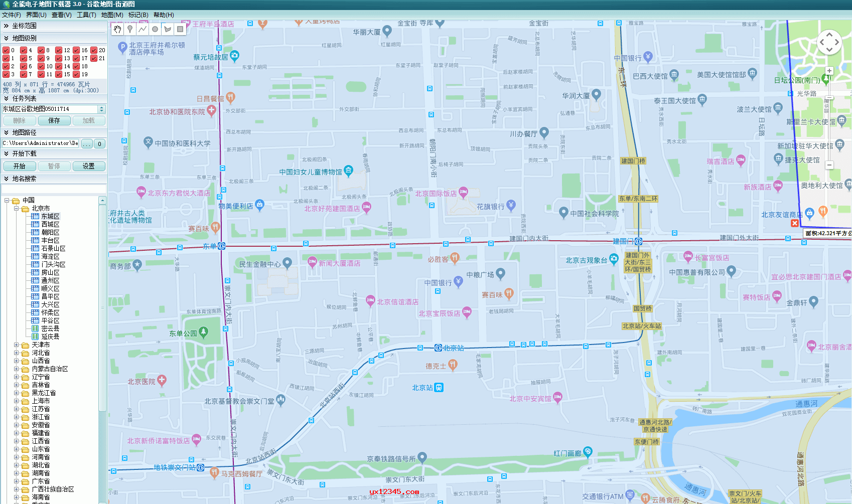
Task: Uncheck map level 21 checkbox
Action: tap(94, 58)
